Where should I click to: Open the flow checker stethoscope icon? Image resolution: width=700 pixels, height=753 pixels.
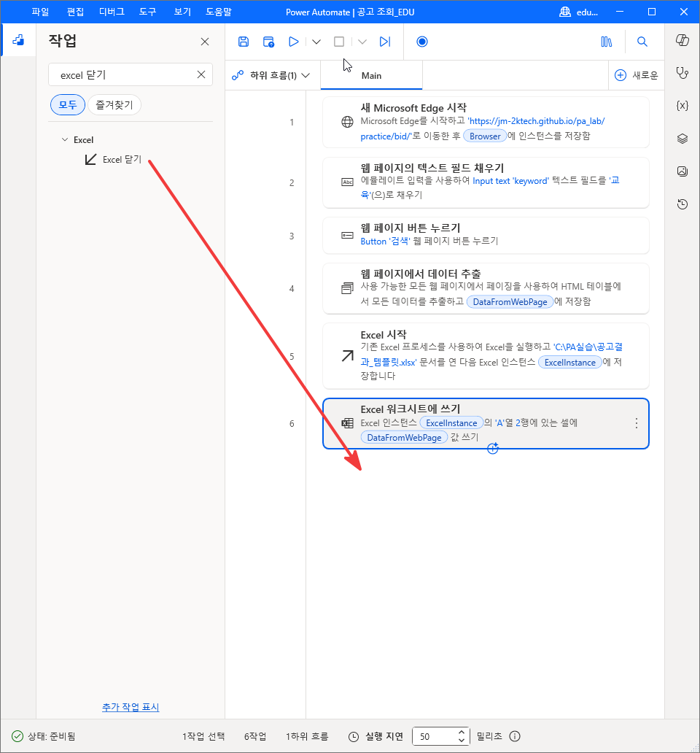pyautogui.click(x=682, y=73)
